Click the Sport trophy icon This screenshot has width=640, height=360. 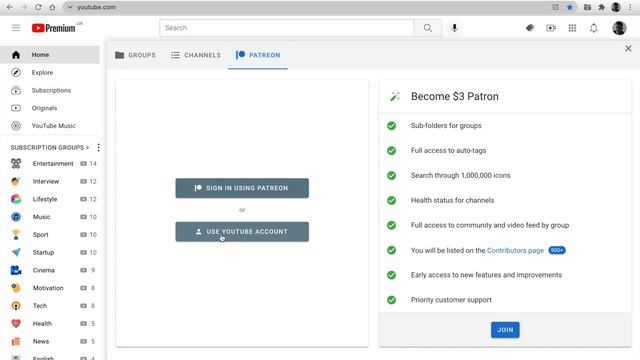click(16, 235)
